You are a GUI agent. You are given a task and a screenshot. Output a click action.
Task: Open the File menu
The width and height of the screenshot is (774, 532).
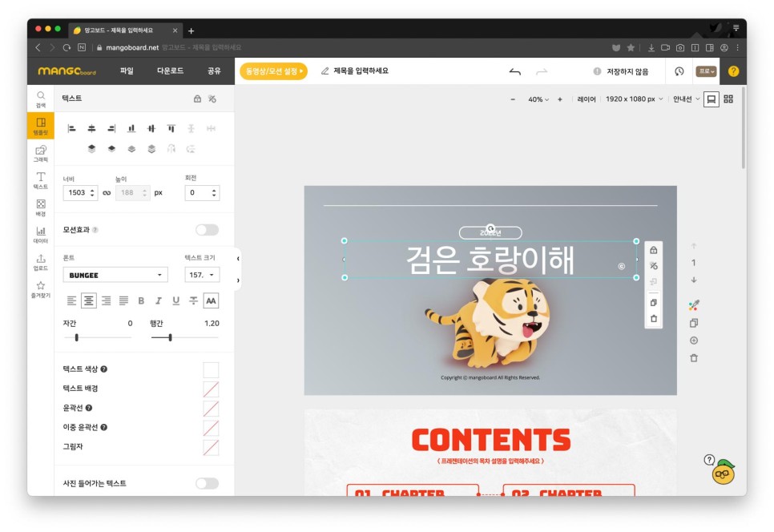[127, 71]
